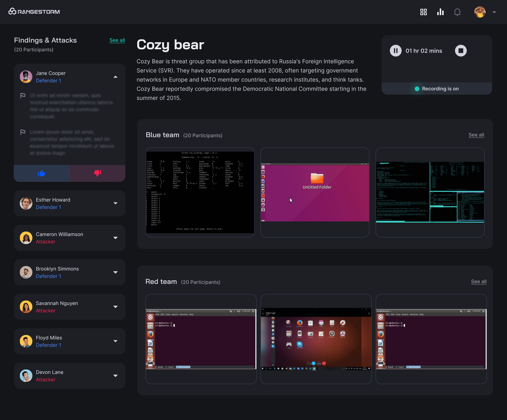The height and width of the screenshot is (420, 507).
Task: See all Blue team participants
Action: click(x=476, y=135)
